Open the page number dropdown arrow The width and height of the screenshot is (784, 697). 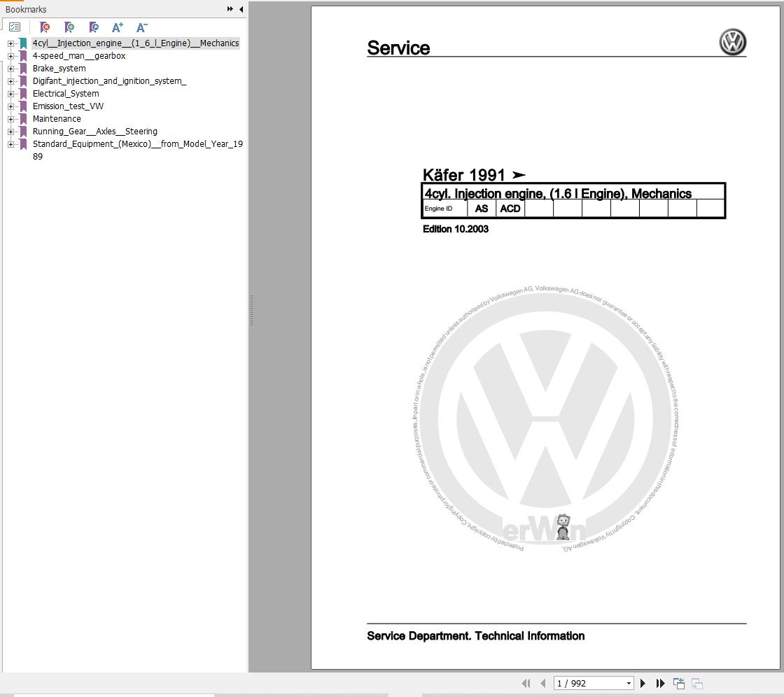pos(629,684)
